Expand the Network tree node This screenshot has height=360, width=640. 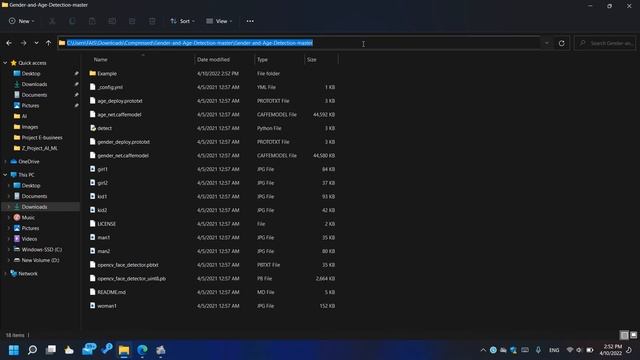tap(5, 273)
